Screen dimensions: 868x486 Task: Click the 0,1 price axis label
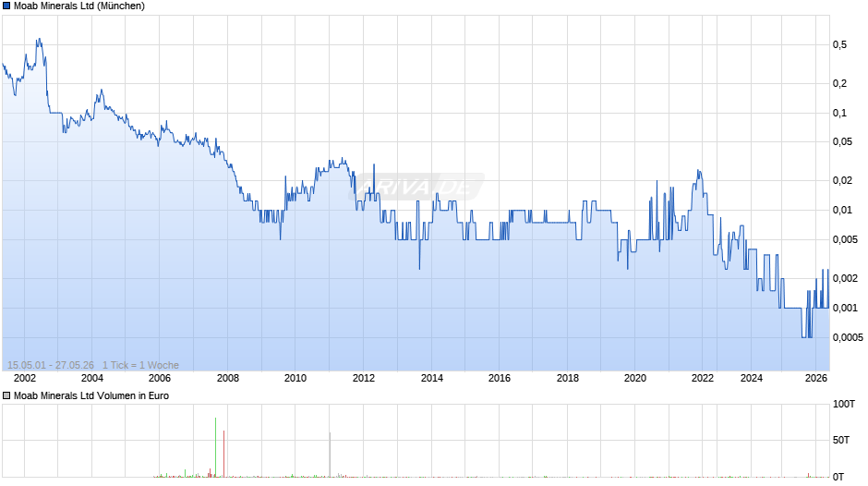click(x=839, y=113)
